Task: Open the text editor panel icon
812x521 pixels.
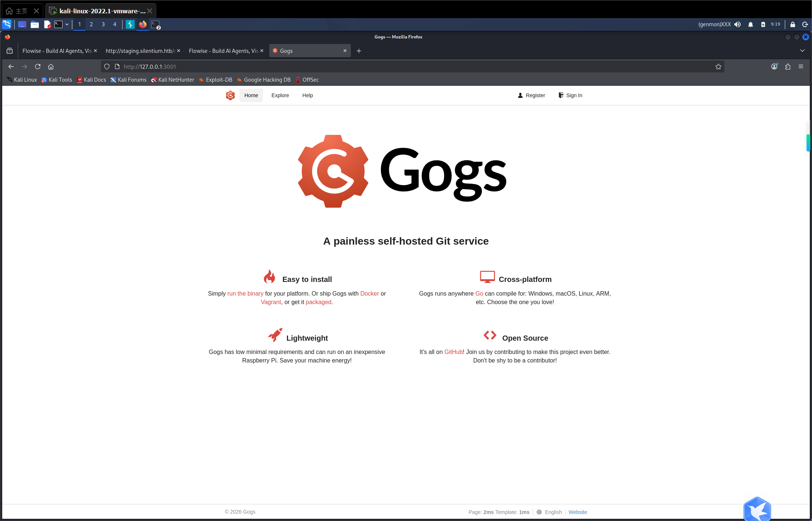Action: [47, 24]
